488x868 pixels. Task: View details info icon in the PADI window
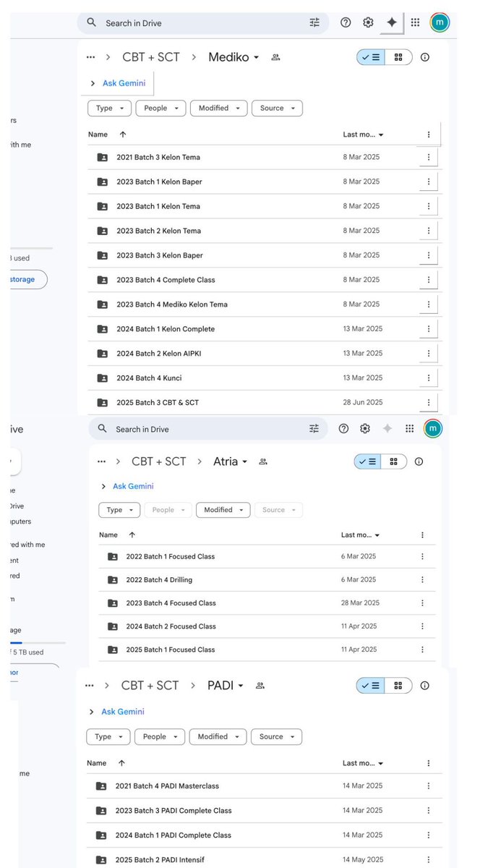click(x=425, y=686)
